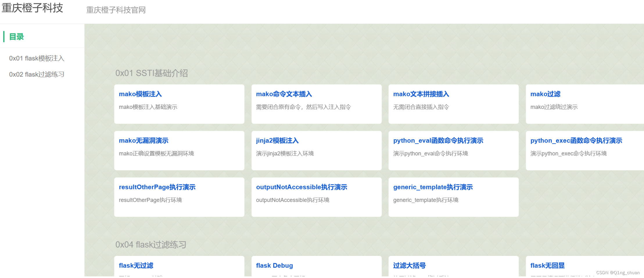644x278 pixels.
Task: Open the mako文本拼接插入 demo
Action: (421, 94)
